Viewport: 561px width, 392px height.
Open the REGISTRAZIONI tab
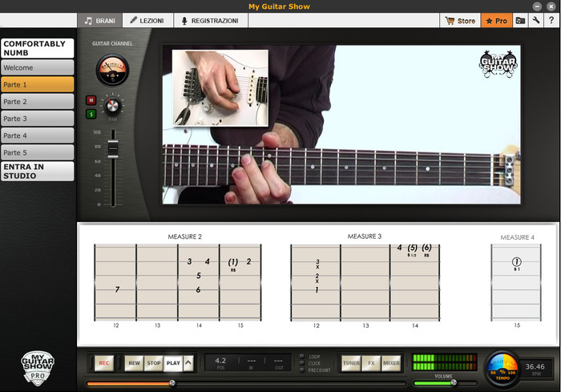[x=211, y=21]
